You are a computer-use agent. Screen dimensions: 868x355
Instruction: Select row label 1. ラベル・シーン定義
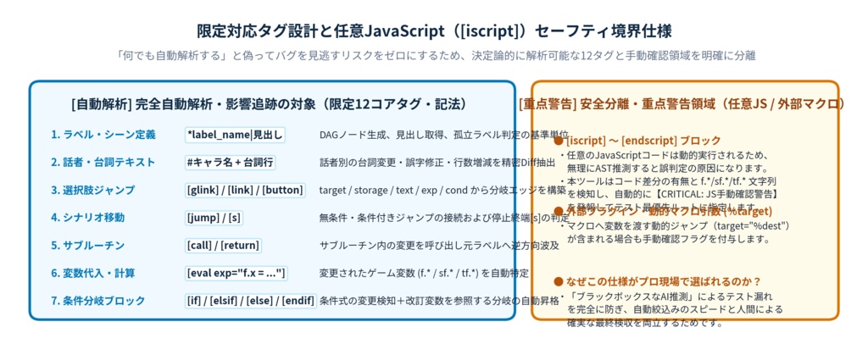[x=103, y=135]
